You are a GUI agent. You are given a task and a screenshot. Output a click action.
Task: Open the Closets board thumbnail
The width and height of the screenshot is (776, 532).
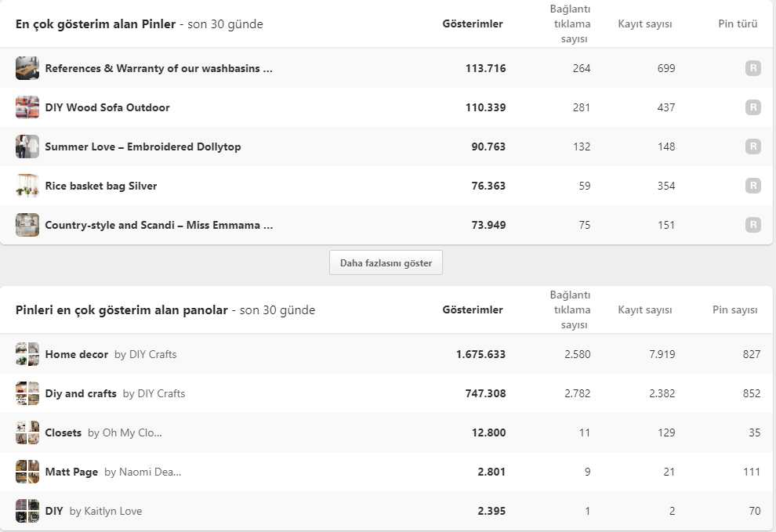[27, 432]
